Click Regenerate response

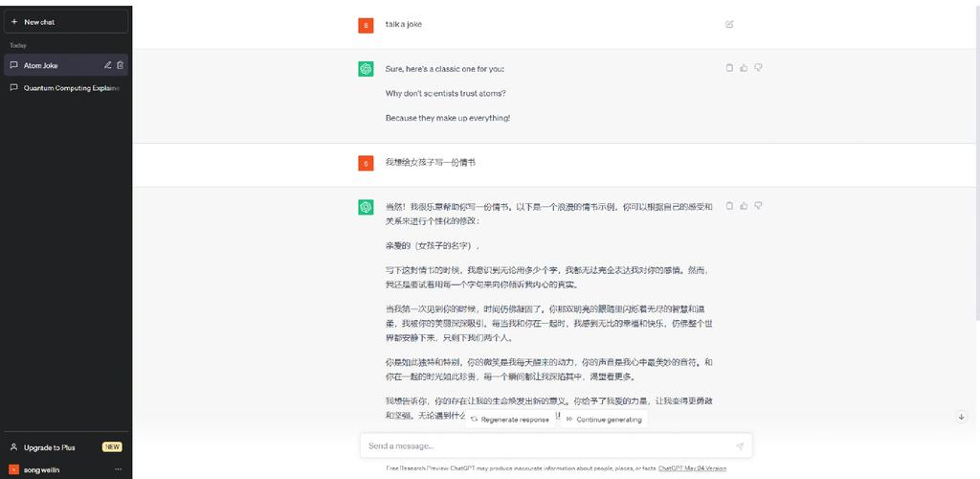pyautogui.click(x=510, y=420)
